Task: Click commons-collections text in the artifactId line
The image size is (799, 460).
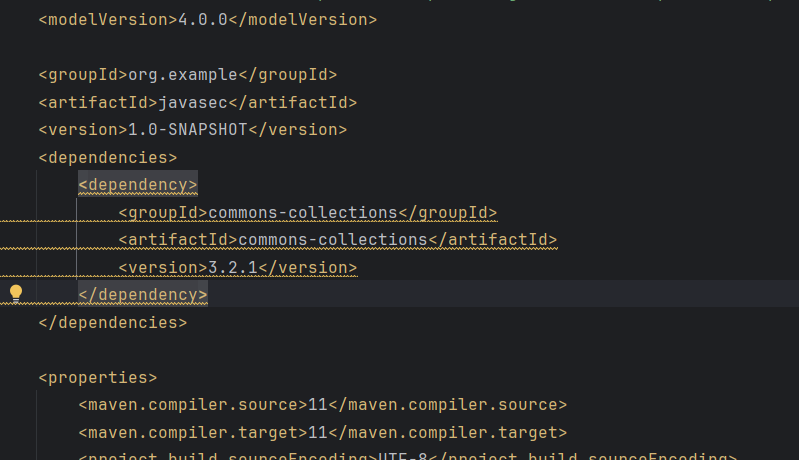Action: click(x=333, y=240)
